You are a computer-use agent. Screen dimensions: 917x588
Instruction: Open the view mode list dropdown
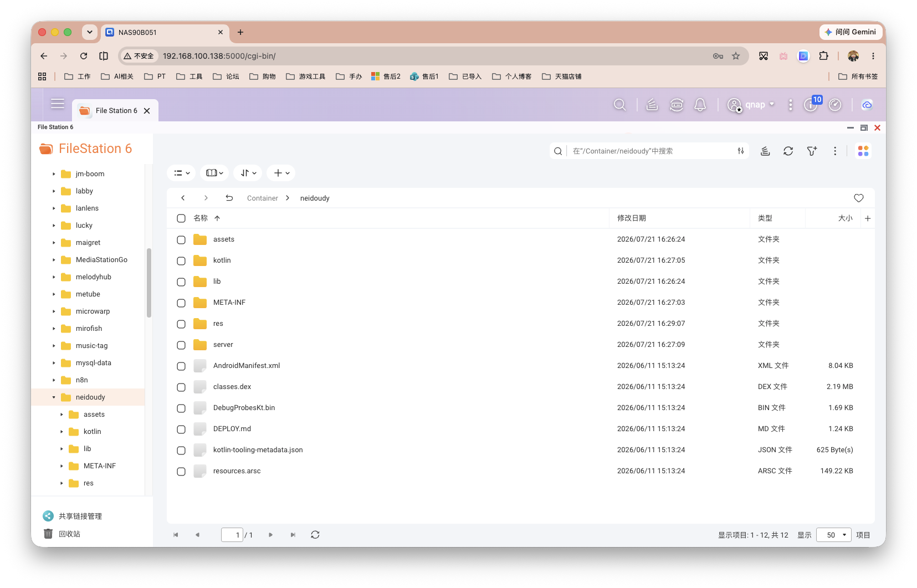pyautogui.click(x=181, y=173)
